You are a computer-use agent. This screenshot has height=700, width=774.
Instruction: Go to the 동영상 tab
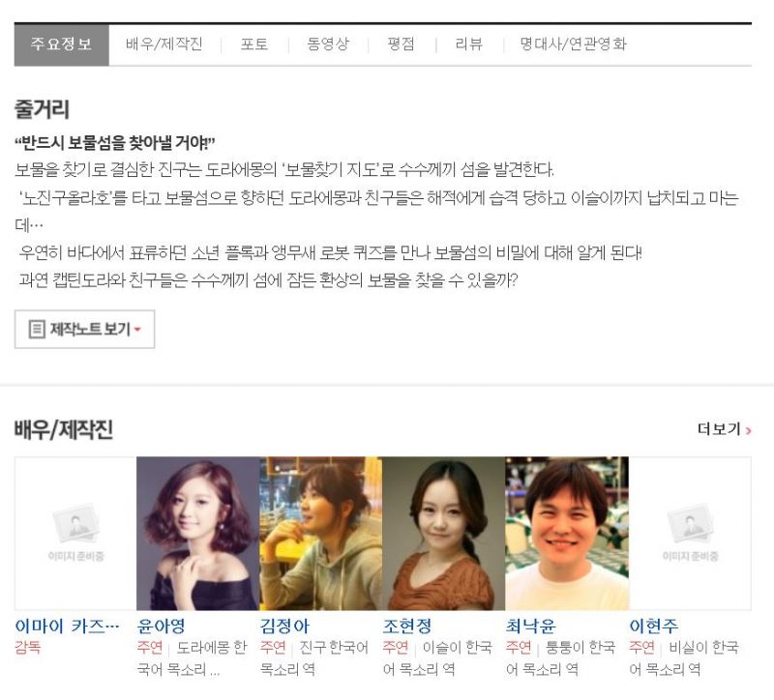tap(328, 44)
